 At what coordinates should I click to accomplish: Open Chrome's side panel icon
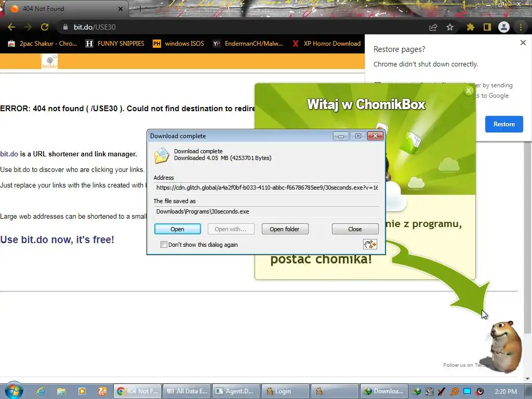[x=487, y=27]
